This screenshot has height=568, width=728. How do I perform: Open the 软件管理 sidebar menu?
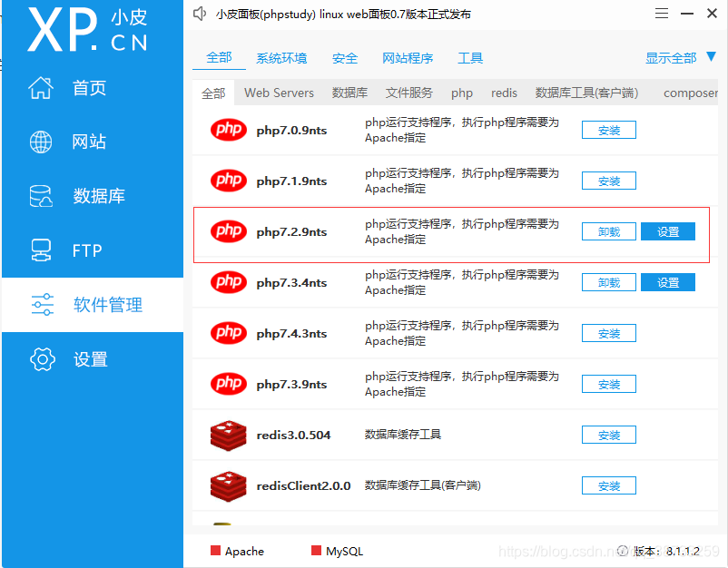click(x=93, y=305)
